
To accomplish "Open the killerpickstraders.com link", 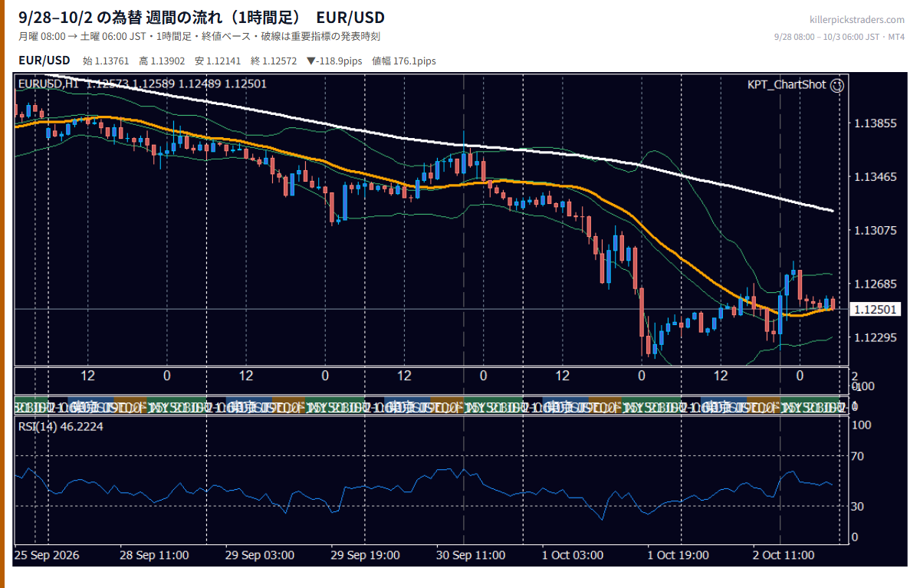I will (x=857, y=19).
